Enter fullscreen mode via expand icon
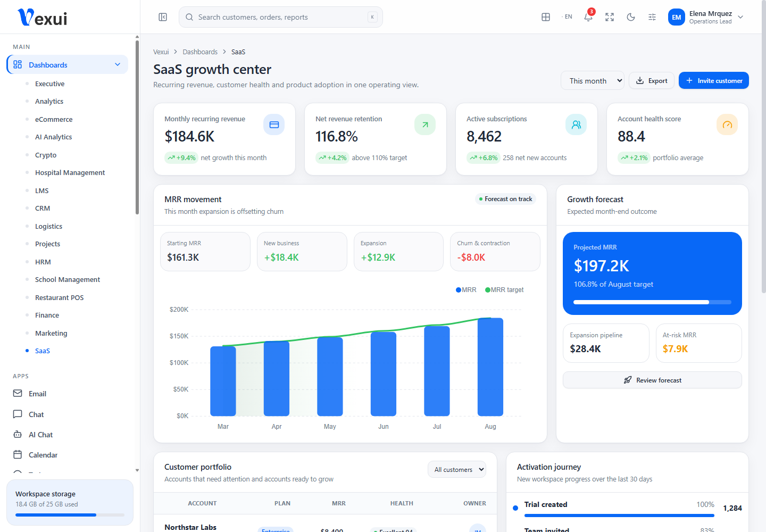This screenshot has width=766, height=532. 610,17
